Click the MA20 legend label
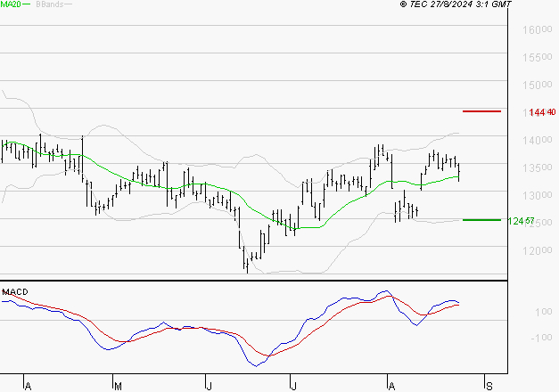 pyautogui.click(x=11, y=4)
